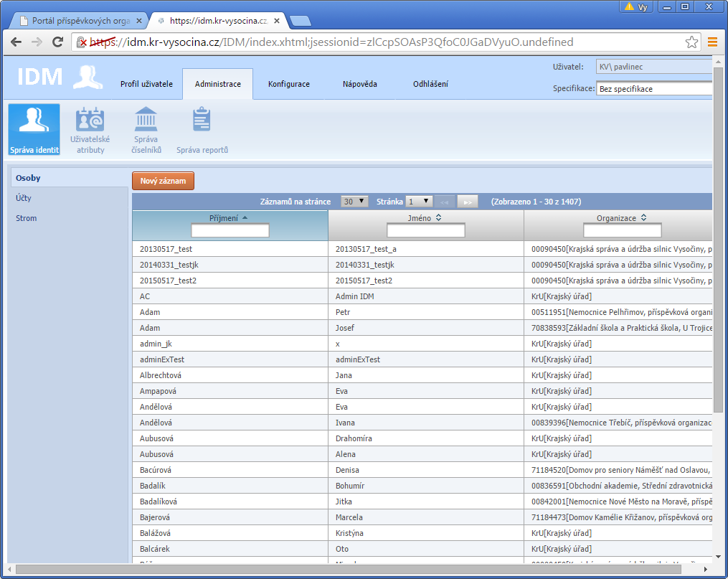728x579 pixels.
Task: Click Nový záznam button
Action: click(x=163, y=181)
